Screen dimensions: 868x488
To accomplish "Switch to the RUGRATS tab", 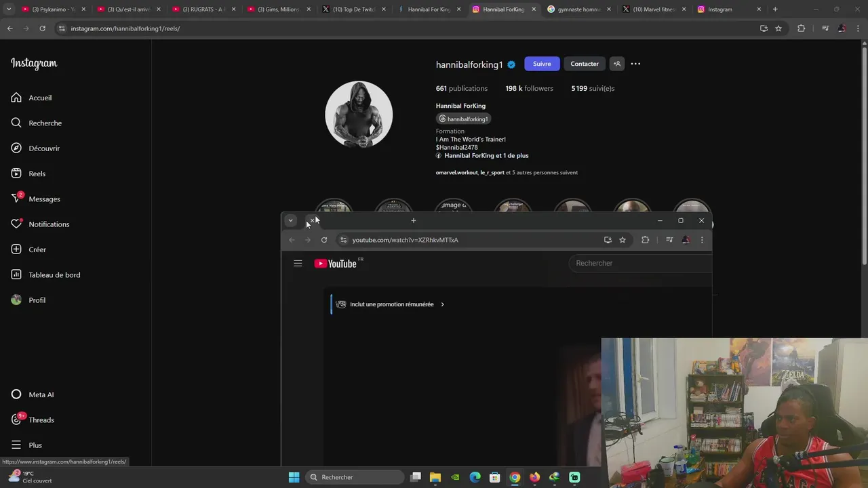I will pos(202,9).
